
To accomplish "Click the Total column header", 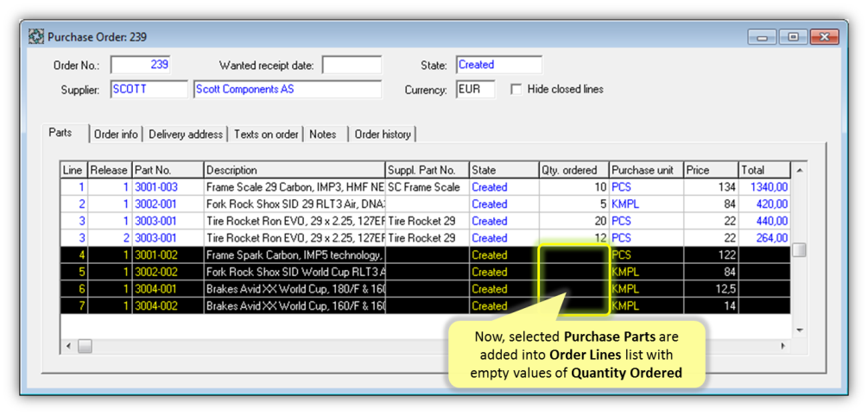I will coord(764,170).
